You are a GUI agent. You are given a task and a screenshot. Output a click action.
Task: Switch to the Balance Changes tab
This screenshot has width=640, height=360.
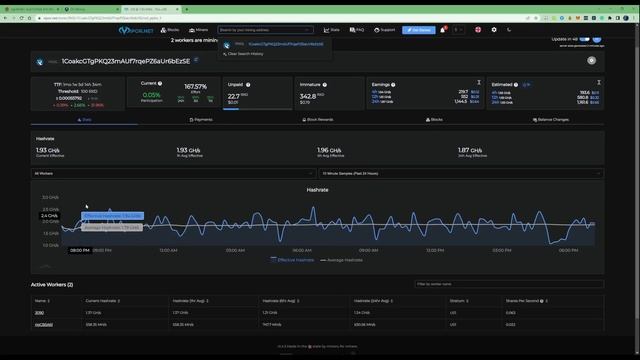551,120
